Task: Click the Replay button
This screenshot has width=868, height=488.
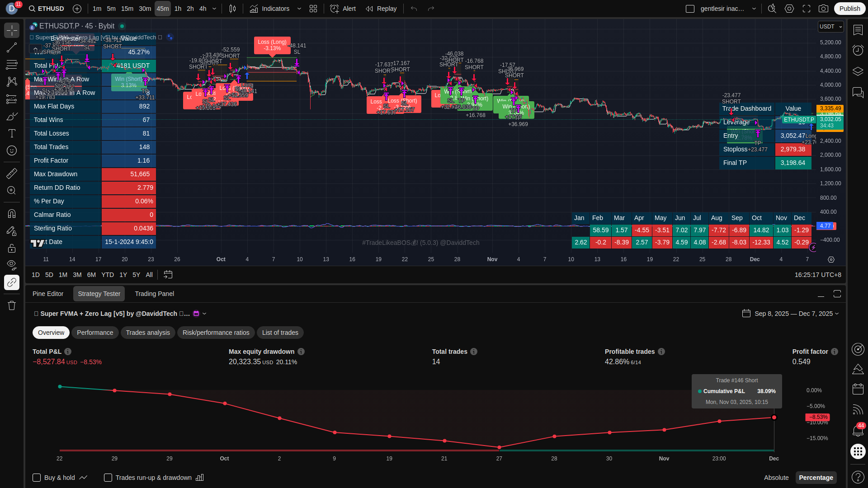Action: pos(381,9)
